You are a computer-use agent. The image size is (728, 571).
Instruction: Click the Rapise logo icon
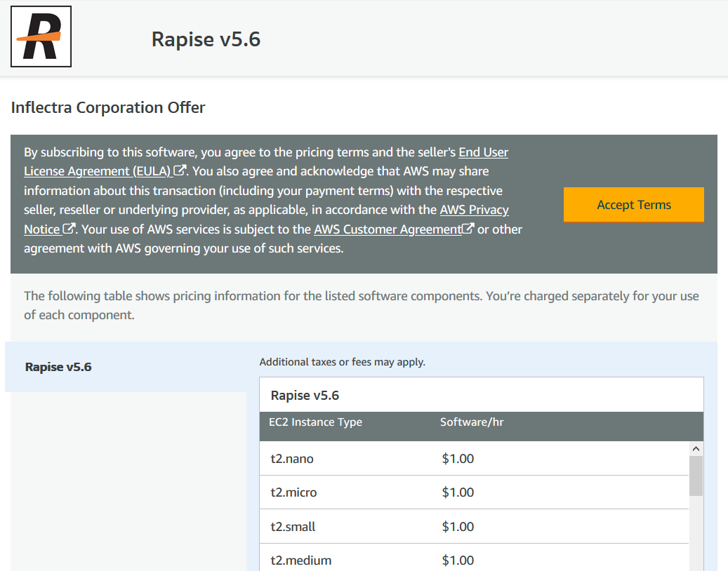tap(41, 36)
